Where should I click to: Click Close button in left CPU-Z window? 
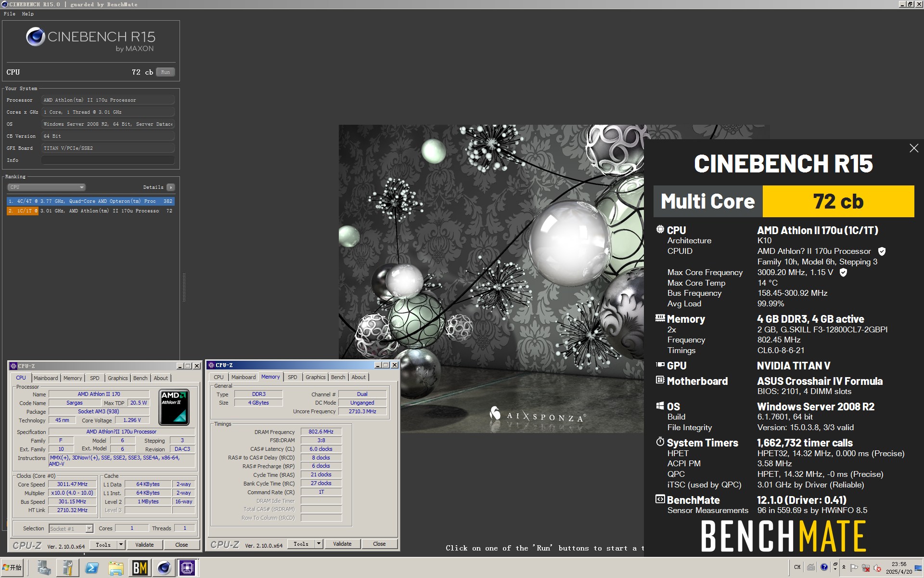181,545
